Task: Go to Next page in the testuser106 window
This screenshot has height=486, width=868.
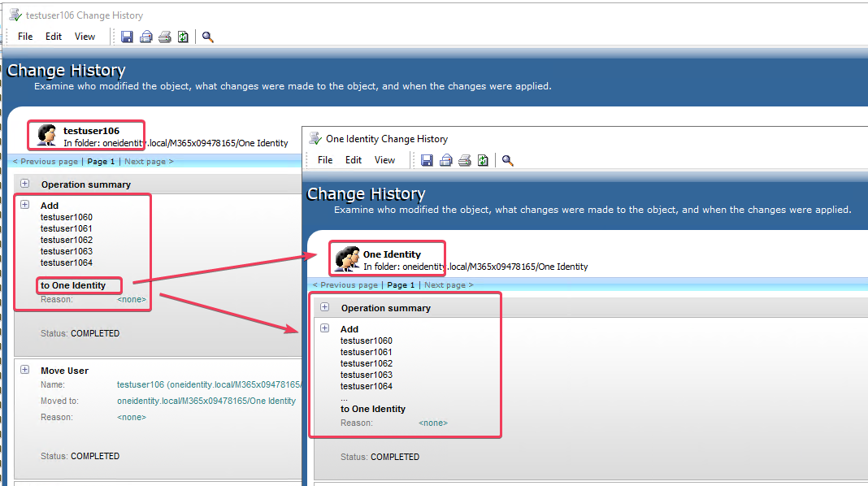Action: point(149,162)
